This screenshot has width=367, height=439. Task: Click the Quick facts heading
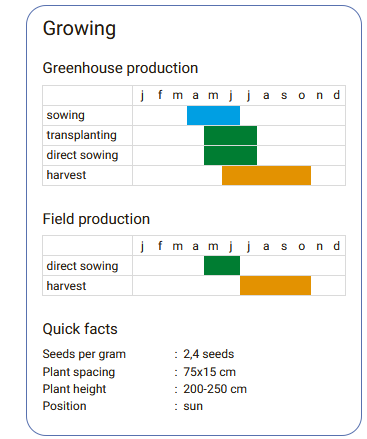pyautogui.click(x=80, y=329)
